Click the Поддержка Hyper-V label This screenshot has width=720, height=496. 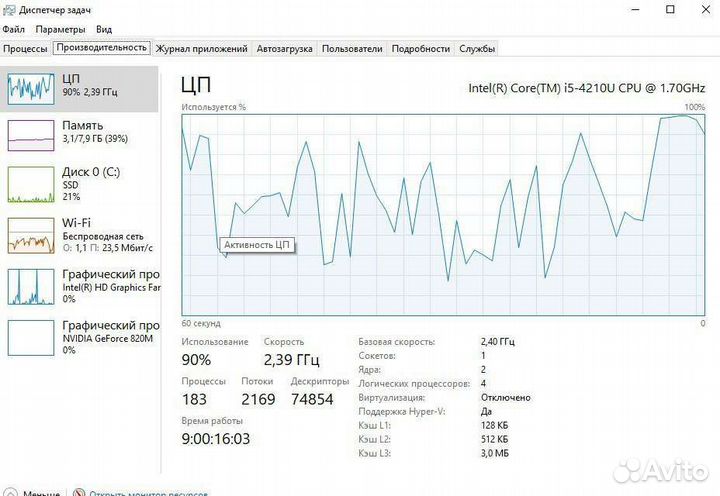[402, 411]
